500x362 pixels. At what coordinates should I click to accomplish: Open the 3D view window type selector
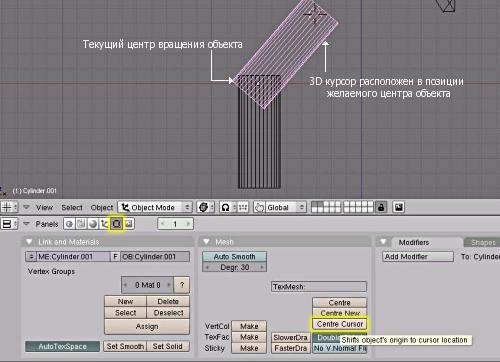coord(9,207)
